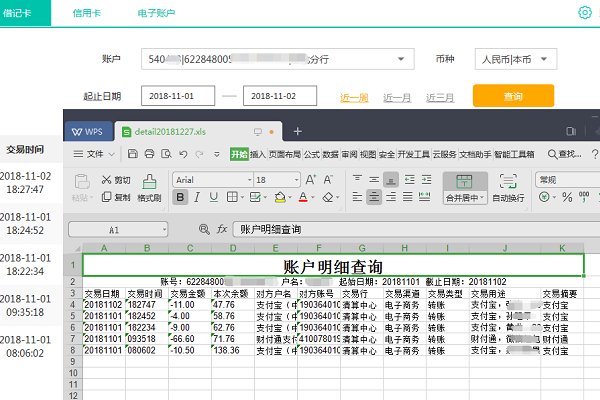Open Print Preview in the WPS toolbar

[166, 154]
